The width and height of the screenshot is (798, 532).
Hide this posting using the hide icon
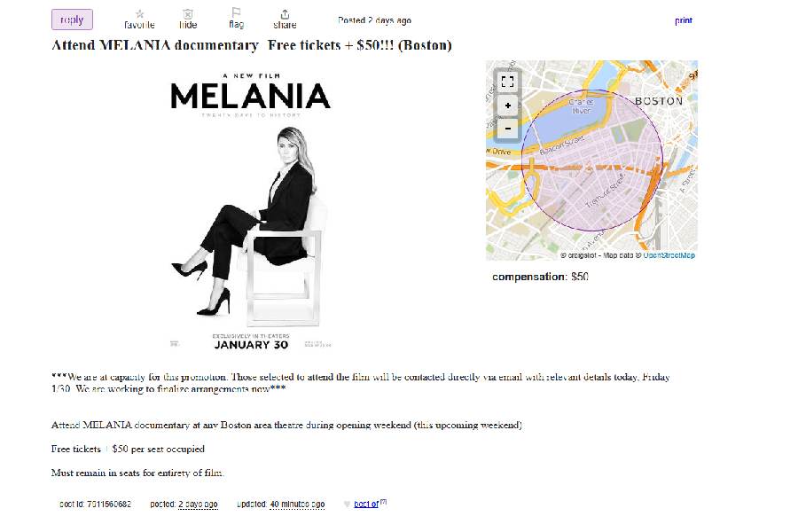(x=188, y=14)
